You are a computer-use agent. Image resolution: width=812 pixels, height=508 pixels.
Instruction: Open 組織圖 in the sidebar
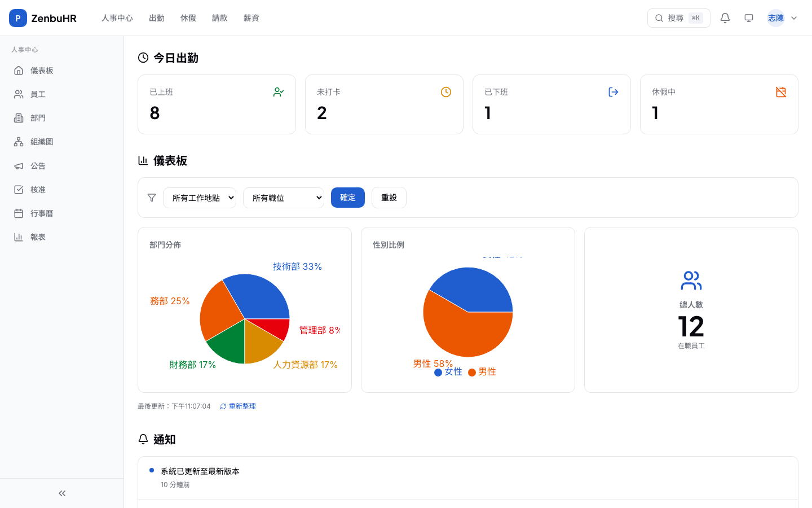pos(62,142)
